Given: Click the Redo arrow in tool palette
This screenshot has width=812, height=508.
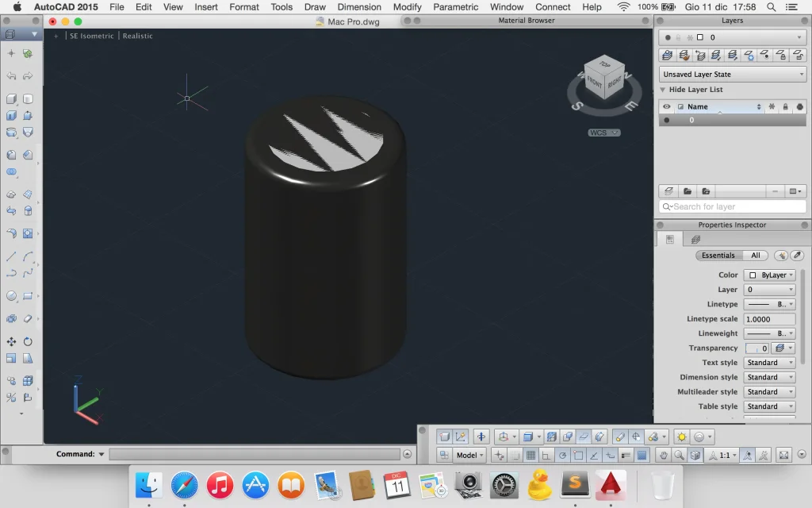Looking at the screenshot, I should [28, 75].
